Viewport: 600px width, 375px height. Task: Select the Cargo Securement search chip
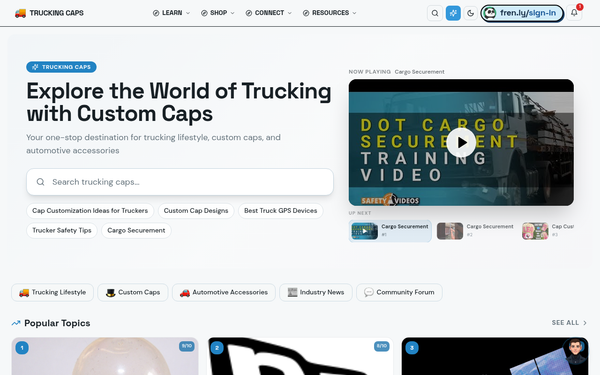point(136,230)
